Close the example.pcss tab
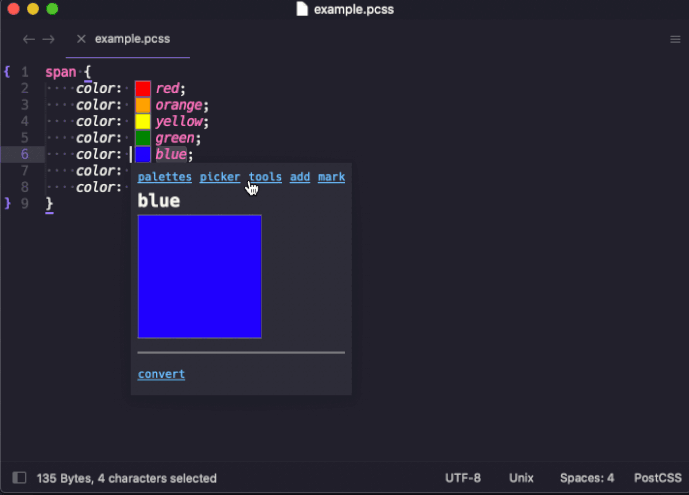 click(x=81, y=39)
